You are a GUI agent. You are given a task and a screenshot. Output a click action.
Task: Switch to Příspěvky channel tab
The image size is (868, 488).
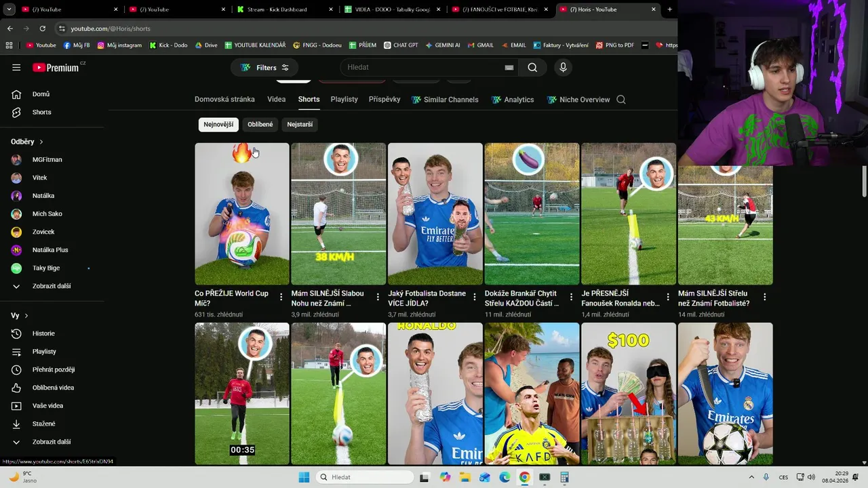(384, 100)
